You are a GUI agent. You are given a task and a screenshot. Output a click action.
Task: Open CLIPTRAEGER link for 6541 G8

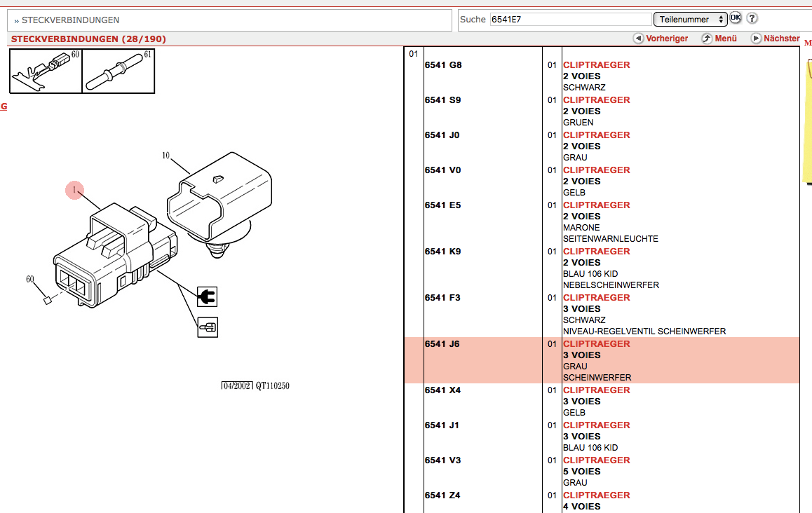[597, 64]
